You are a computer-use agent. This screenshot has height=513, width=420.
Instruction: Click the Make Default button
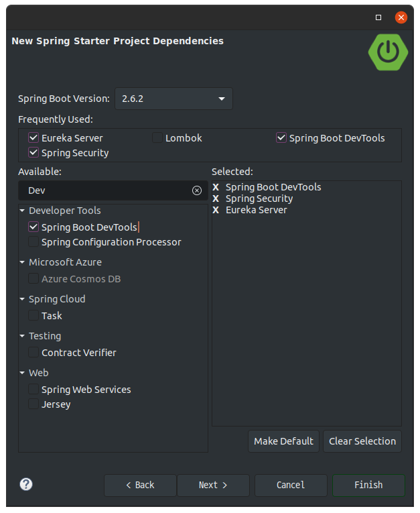(x=284, y=441)
